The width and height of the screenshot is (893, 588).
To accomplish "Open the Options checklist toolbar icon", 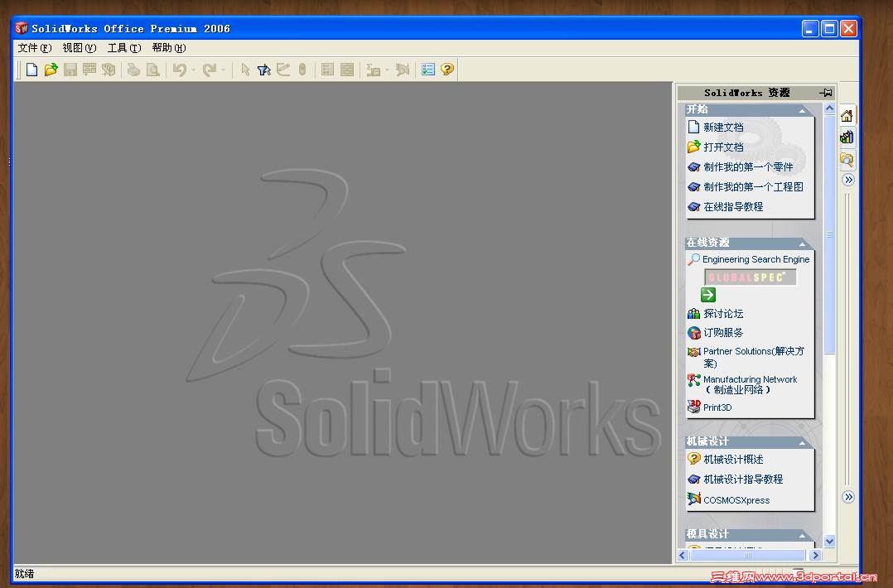I will [x=428, y=70].
